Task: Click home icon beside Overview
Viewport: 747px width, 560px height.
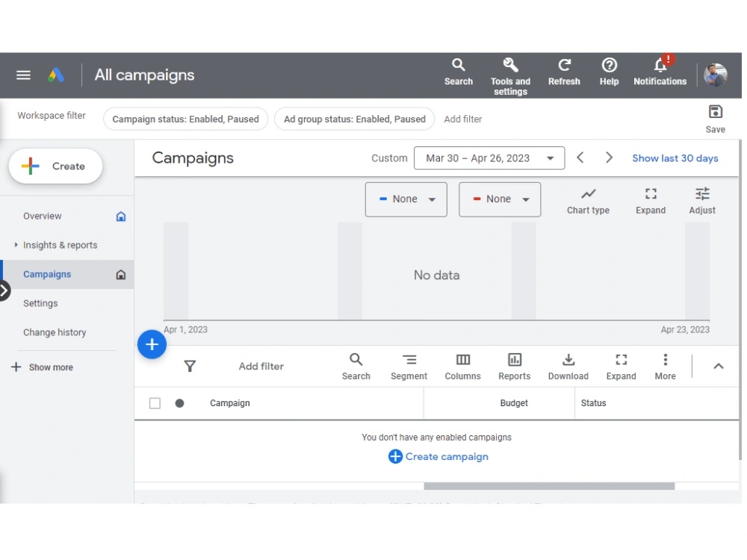Action: [x=121, y=217]
